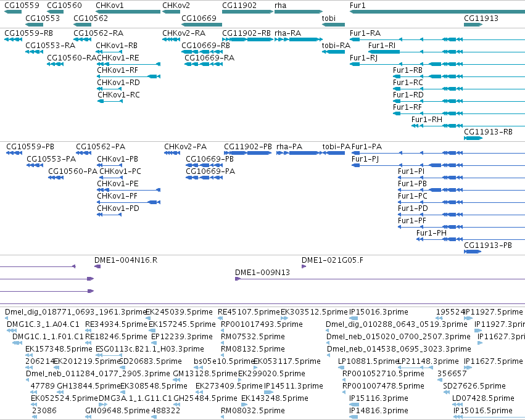
Task: Click the CHKov2 gene label without suffix
Action: 176,6
